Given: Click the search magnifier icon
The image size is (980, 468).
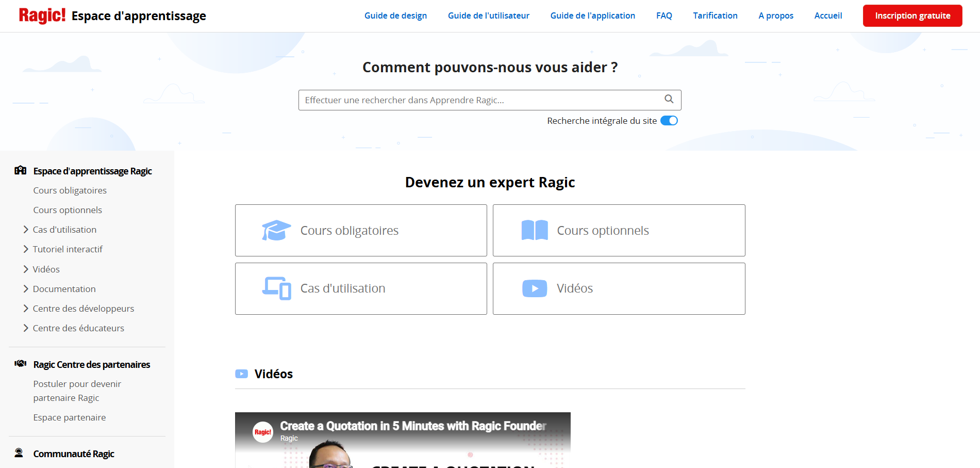Looking at the screenshot, I should [x=669, y=99].
